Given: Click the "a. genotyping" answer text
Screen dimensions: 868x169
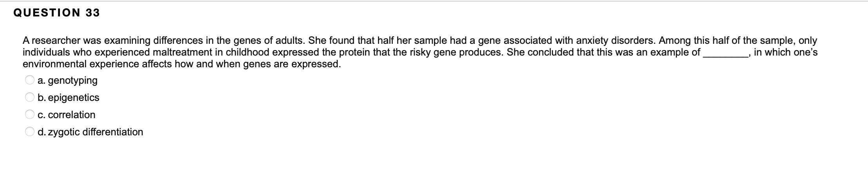Looking at the screenshot, I should point(67,80).
